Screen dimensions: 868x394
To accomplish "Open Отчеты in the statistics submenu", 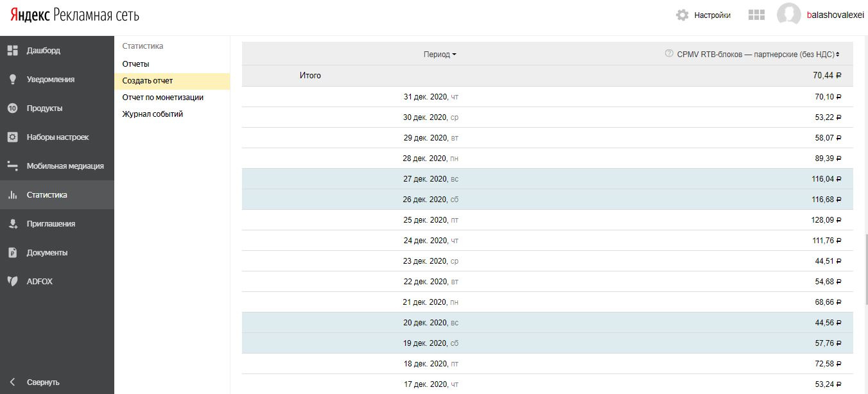I will pos(136,64).
